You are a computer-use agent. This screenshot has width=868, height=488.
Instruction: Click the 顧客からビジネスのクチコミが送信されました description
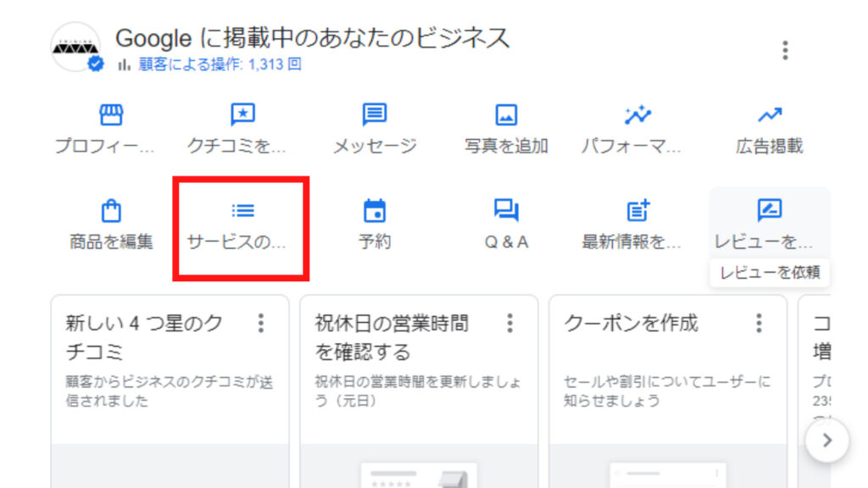[x=170, y=391]
